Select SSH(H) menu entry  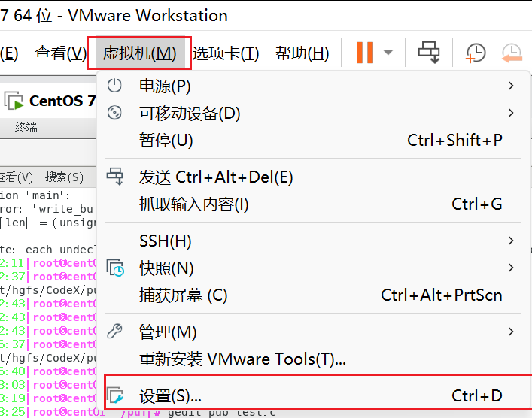point(313,241)
